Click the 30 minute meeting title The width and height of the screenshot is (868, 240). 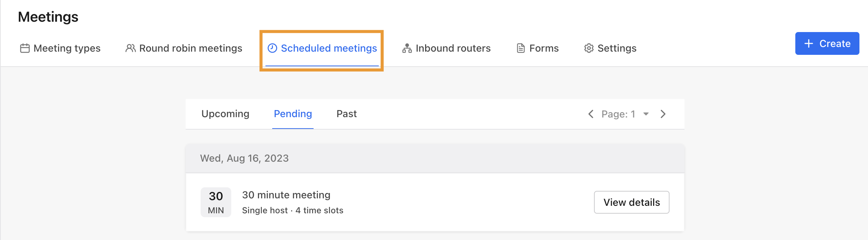[286, 195]
